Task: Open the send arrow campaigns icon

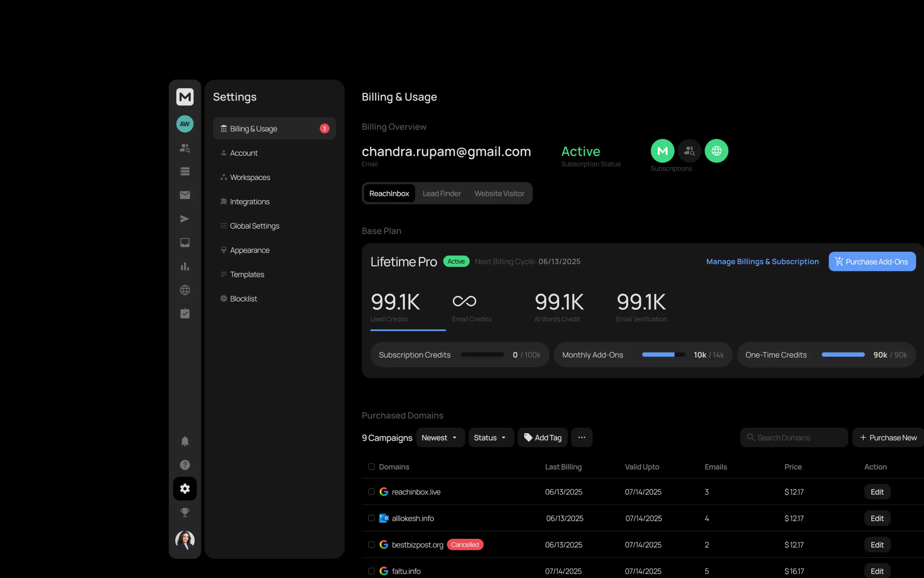Action: pos(185,219)
